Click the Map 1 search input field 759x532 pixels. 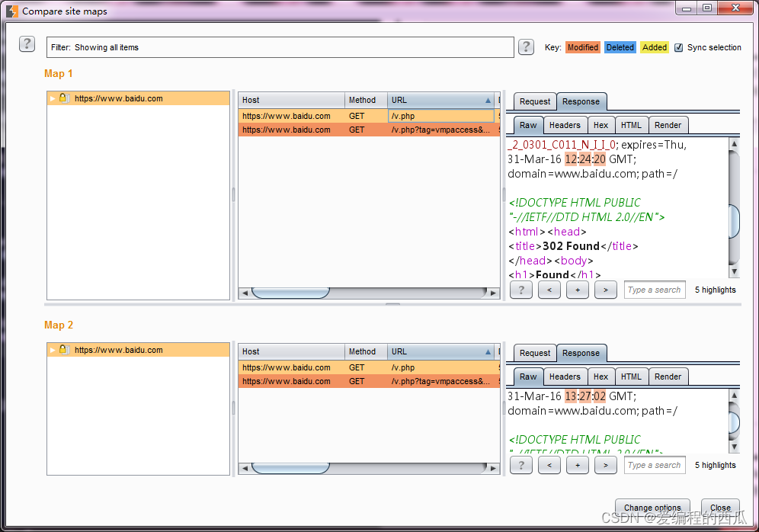pyautogui.click(x=654, y=290)
